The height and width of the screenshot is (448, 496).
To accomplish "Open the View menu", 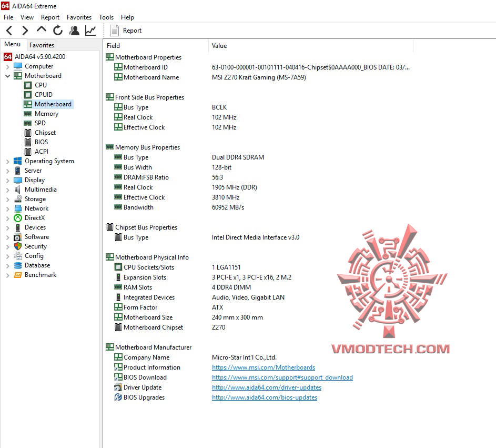I will [27, 17].
